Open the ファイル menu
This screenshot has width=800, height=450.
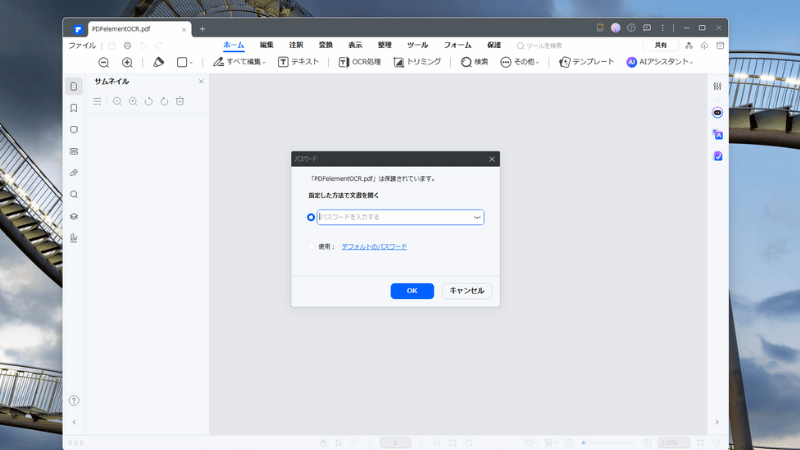(x=82, y=45)
